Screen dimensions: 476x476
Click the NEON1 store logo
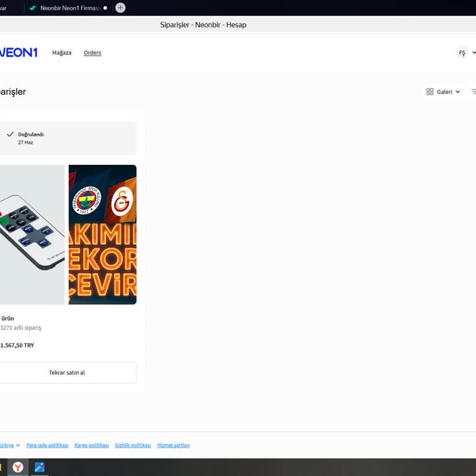(19, 53)
